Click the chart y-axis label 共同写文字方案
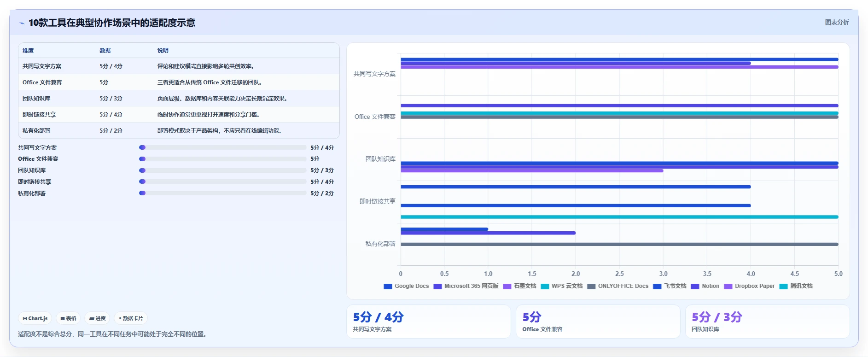The height and width of the screenshot is (357, 868). pyautogui.click(x=374, y=74)
